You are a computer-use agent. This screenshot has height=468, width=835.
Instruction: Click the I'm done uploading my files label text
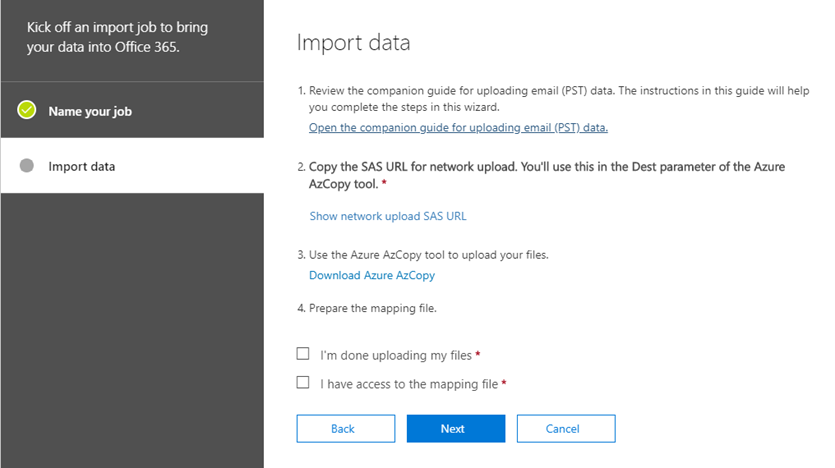point(396,355)
